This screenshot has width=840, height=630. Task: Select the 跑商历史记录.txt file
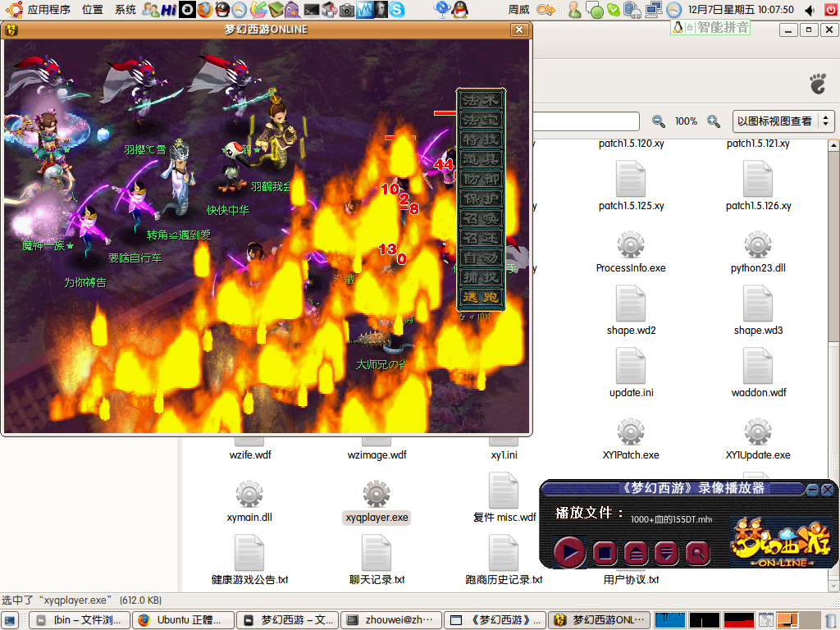504,559
